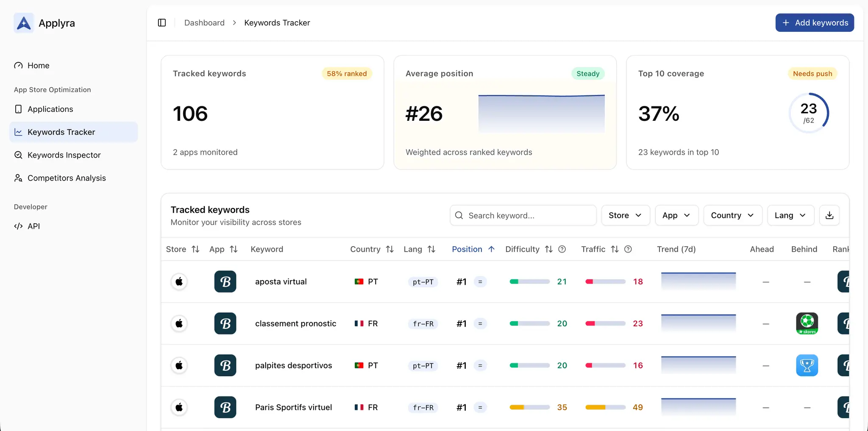The image size is (868, 431).
Task: Click the 23/62 coverage ring
Action: tap(809, 113)
